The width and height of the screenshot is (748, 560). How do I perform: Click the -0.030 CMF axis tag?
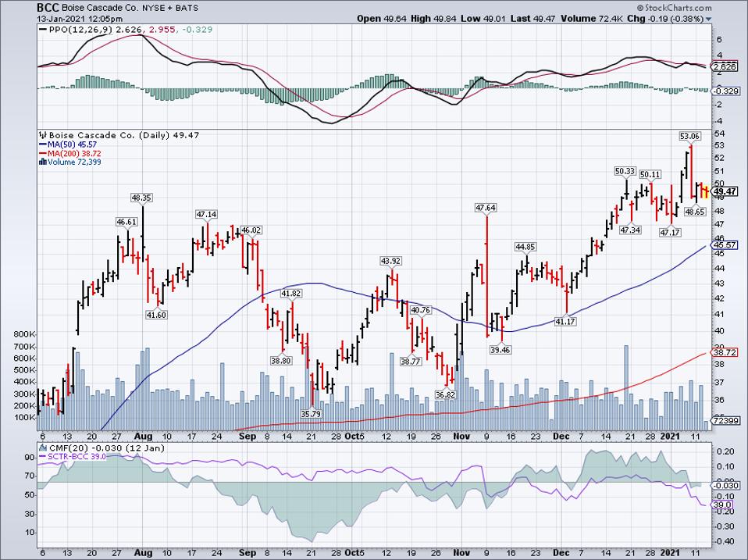pyautogui.click(x=725, y=485)
